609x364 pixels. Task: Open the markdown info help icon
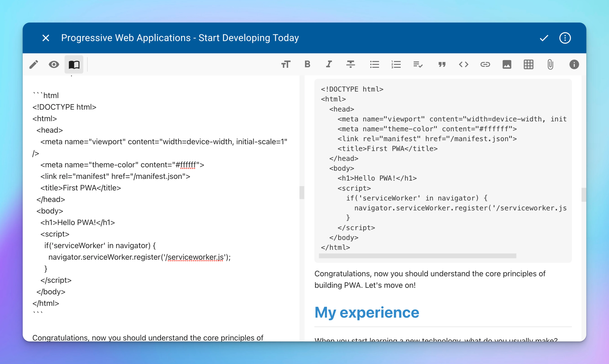click(x=574, y=65)
